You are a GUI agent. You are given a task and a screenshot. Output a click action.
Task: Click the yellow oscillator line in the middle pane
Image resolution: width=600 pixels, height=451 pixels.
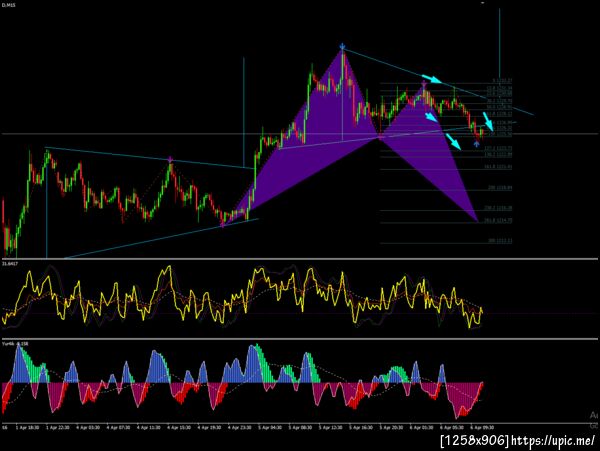tap(243, 298)
